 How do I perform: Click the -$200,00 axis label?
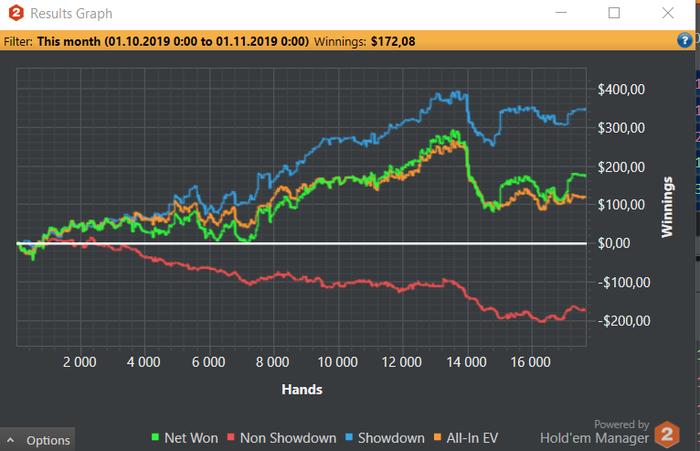624,321
